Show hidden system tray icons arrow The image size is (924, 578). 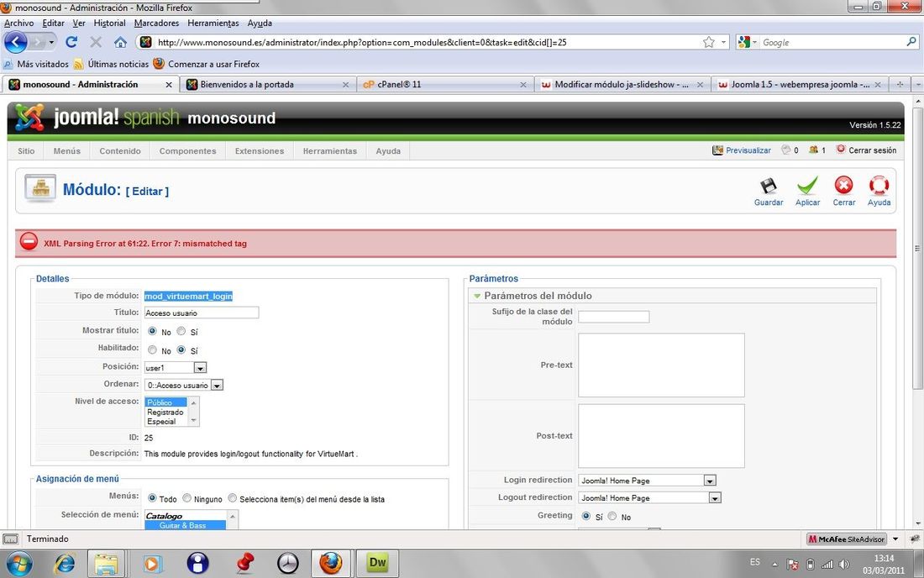pos(774,565)
